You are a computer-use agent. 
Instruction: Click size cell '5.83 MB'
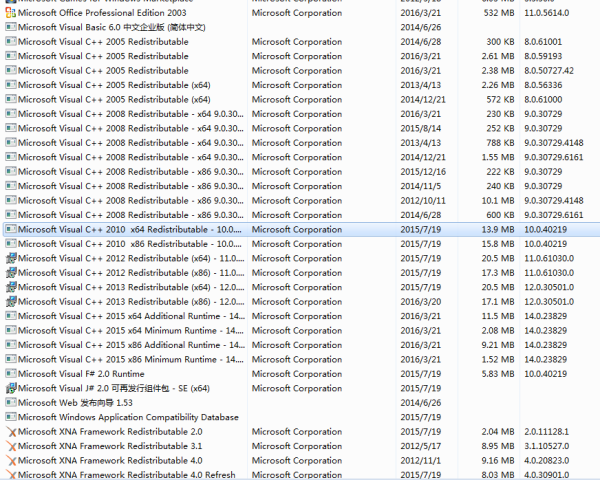[x=498, y=374]
